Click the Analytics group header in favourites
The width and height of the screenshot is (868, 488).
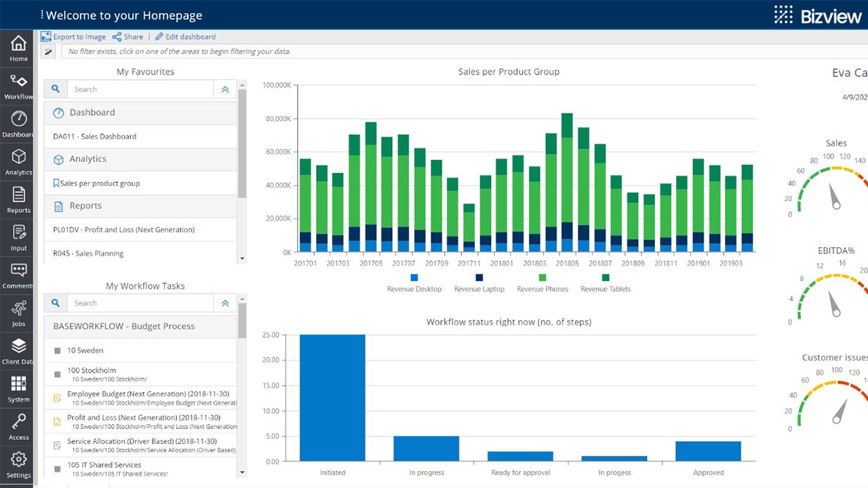tap(140, 159)
